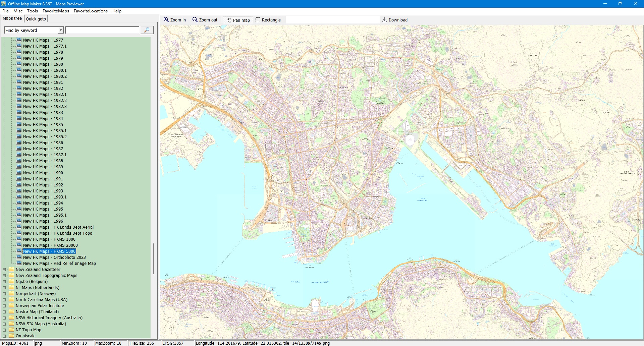Image resolution: width=644 pixels, height=346 pixels.
Task: Activate the Rectangle selection tool
Action: click(x=258, y=20)
